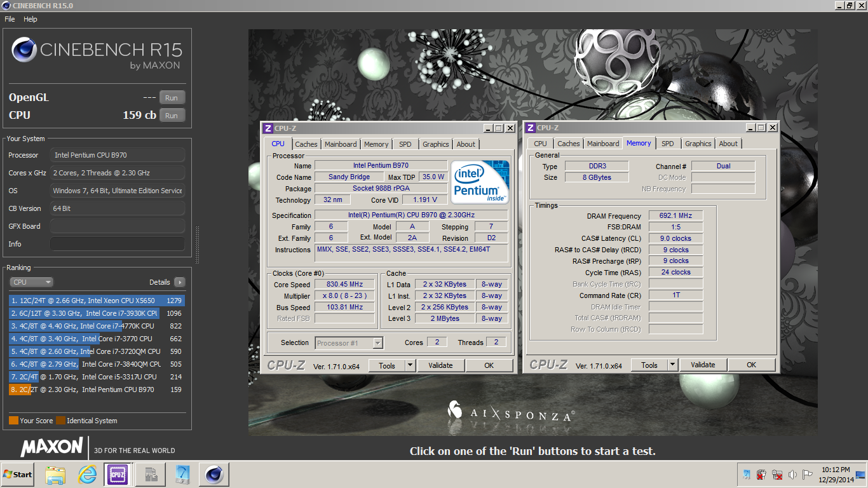Viewport: 868px width, 488px height.
Task: Click Tools button in right CPU-Z window
Action: coord(649,365)
